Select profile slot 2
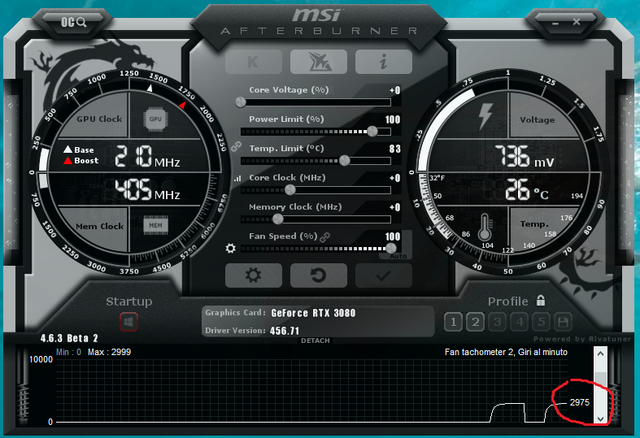 click(475, 322)
